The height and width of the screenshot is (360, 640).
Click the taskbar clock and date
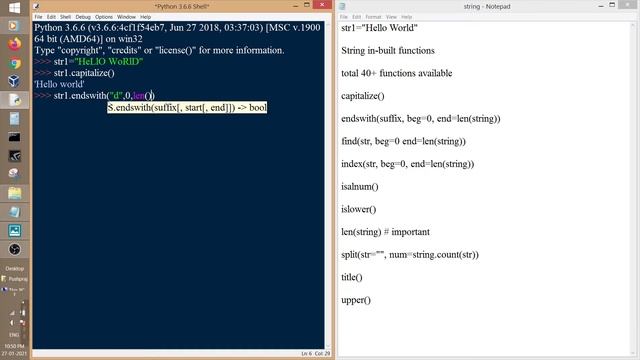(14, 350)
